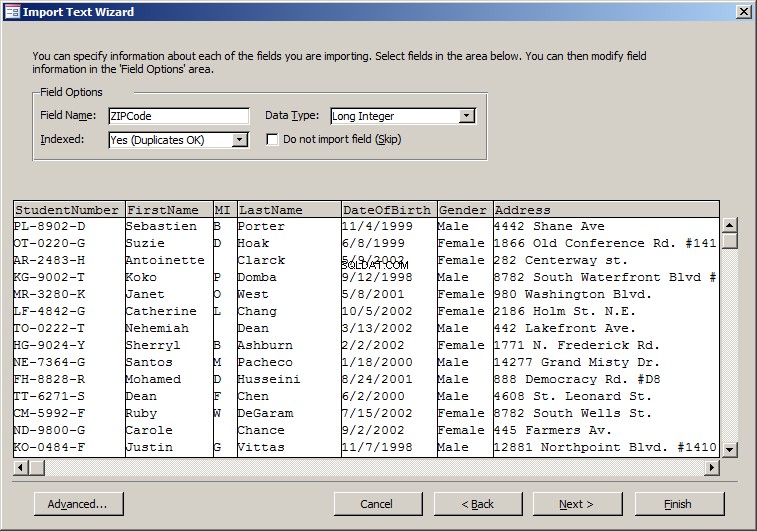This screenshot has height=531, width=757.
Task: Click student number AR-2483-H
Action: click(50, 260)
